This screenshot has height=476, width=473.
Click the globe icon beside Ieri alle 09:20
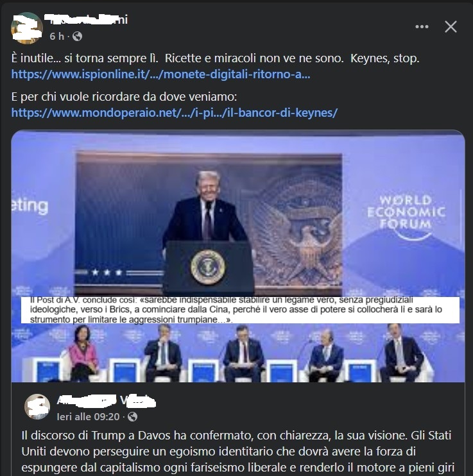click(x=132, y=417)
